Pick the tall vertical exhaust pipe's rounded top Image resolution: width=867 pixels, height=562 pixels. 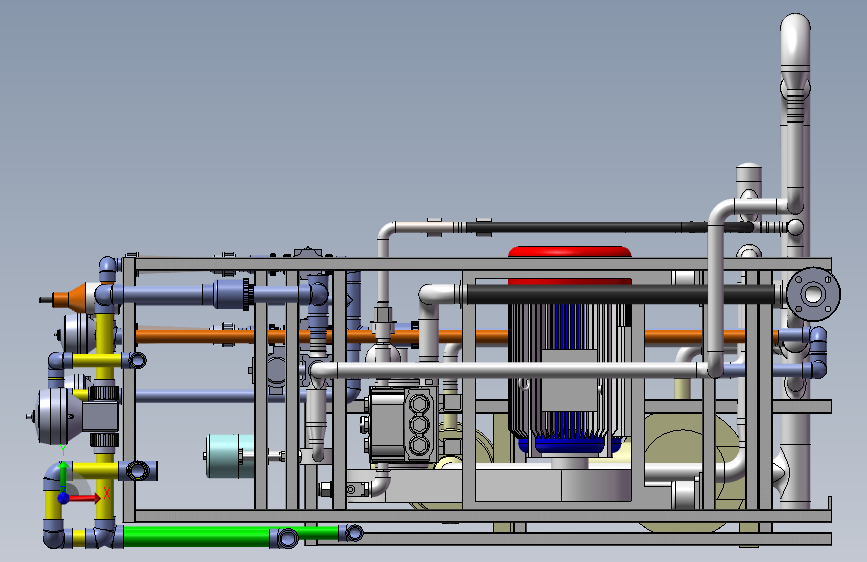click(x=795, y=39)
